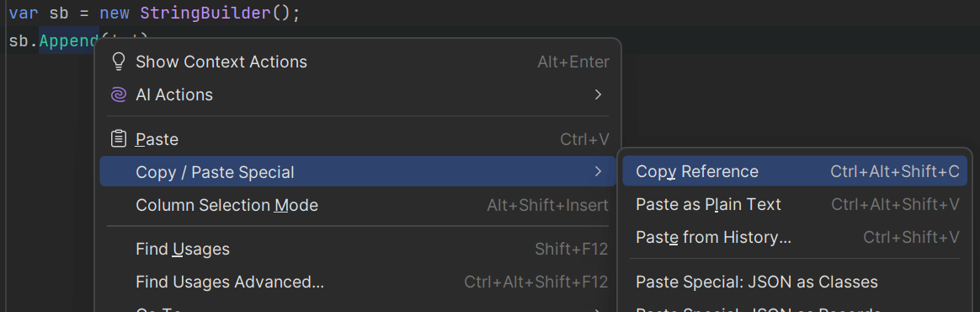This screenshot has width=980, height=312.
Task: Select Copy / Paste Special entry
Action: point(358,171)
